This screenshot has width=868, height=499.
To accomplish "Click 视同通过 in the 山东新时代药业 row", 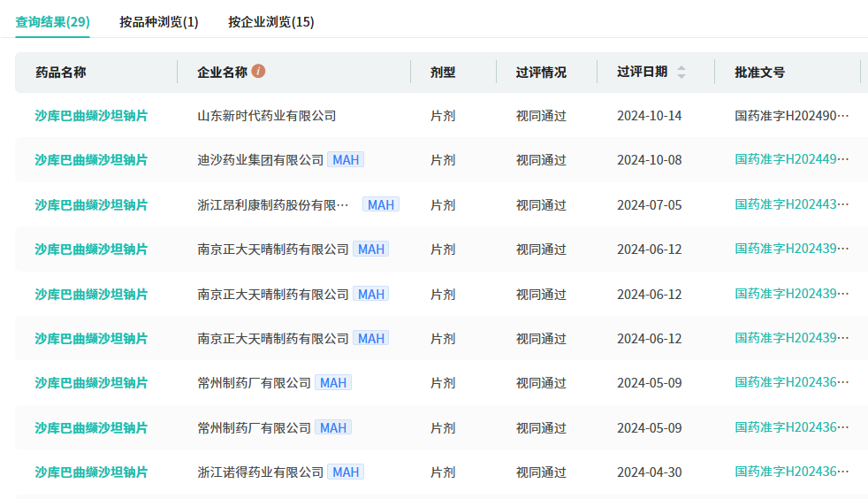I will (x=541, y=116).
